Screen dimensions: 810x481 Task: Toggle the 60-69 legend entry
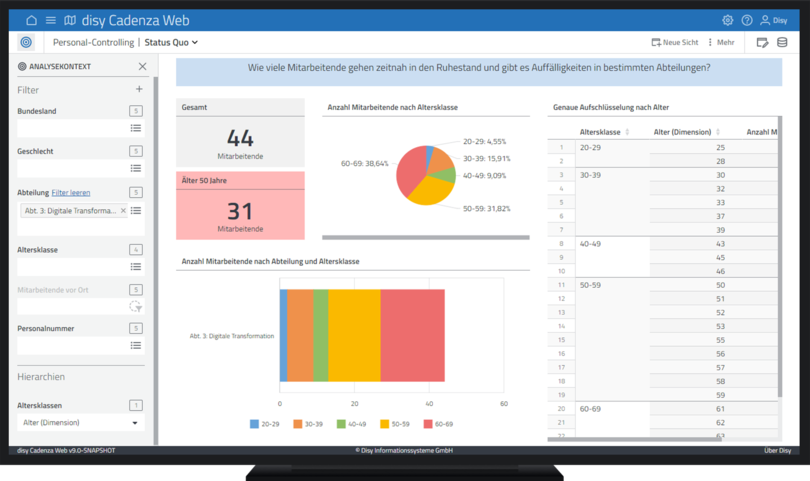tap(438, 424)
